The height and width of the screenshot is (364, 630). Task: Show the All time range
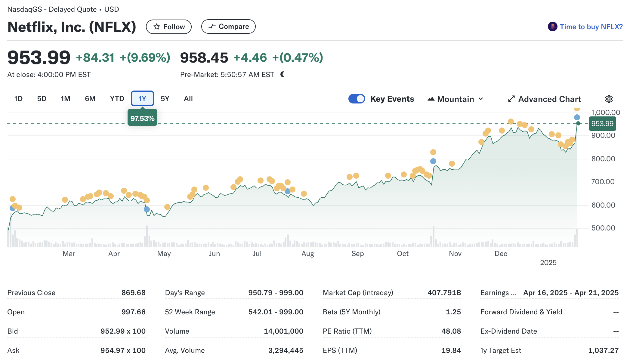(x=188, y=99)
